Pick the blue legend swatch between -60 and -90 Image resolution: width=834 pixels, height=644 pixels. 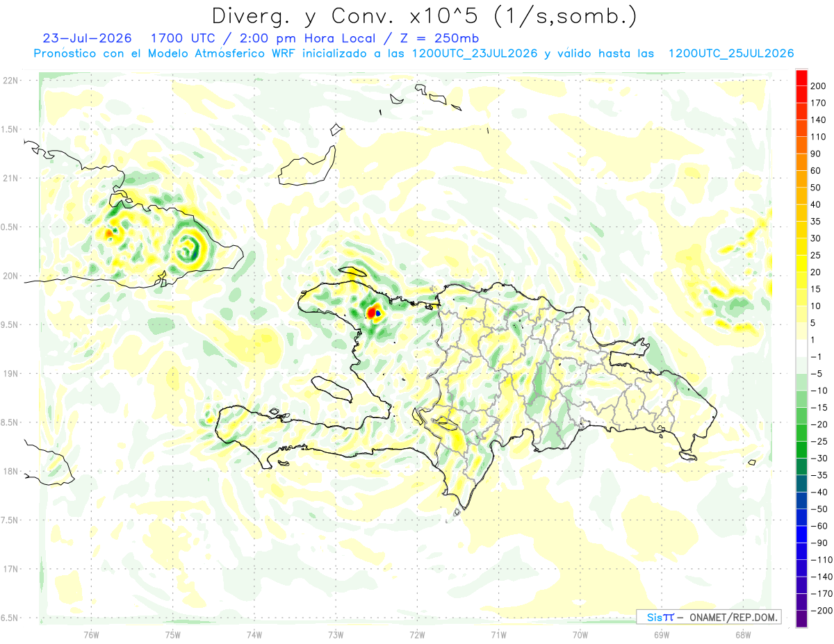[801, 535]
